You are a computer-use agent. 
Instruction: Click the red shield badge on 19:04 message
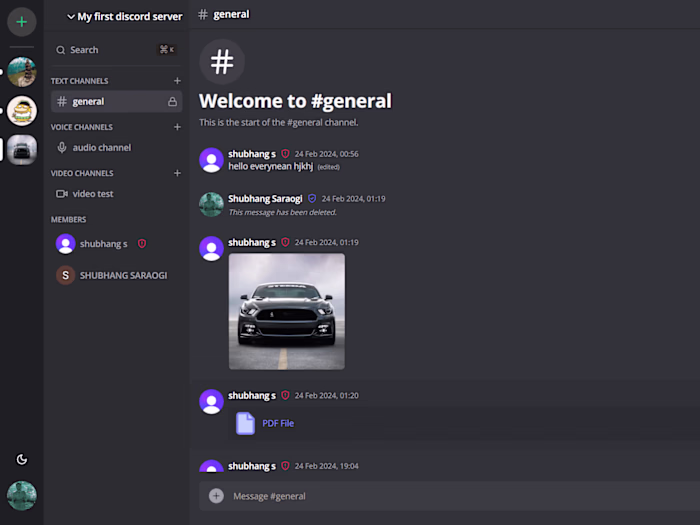(x=285, y=466)
